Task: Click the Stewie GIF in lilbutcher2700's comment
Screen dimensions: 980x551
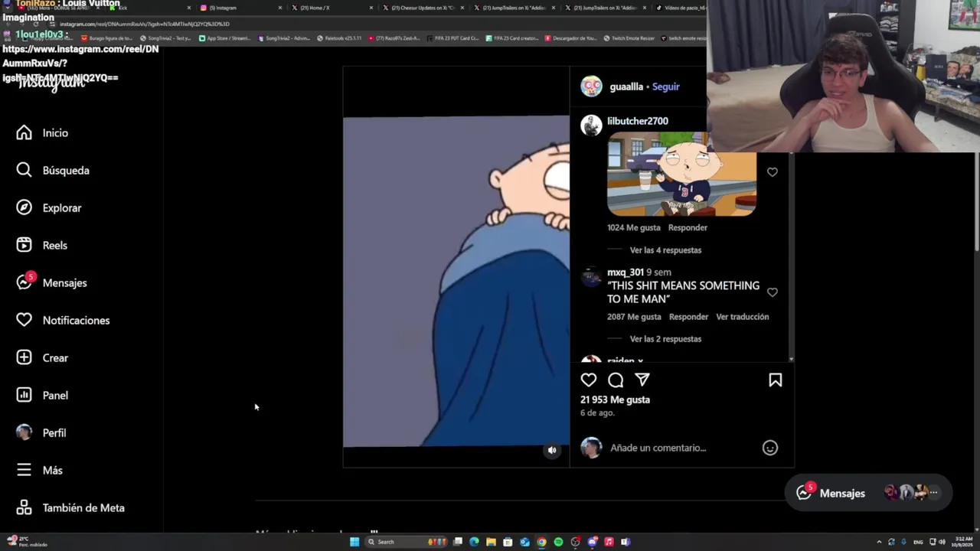Action: coord(681,174)
